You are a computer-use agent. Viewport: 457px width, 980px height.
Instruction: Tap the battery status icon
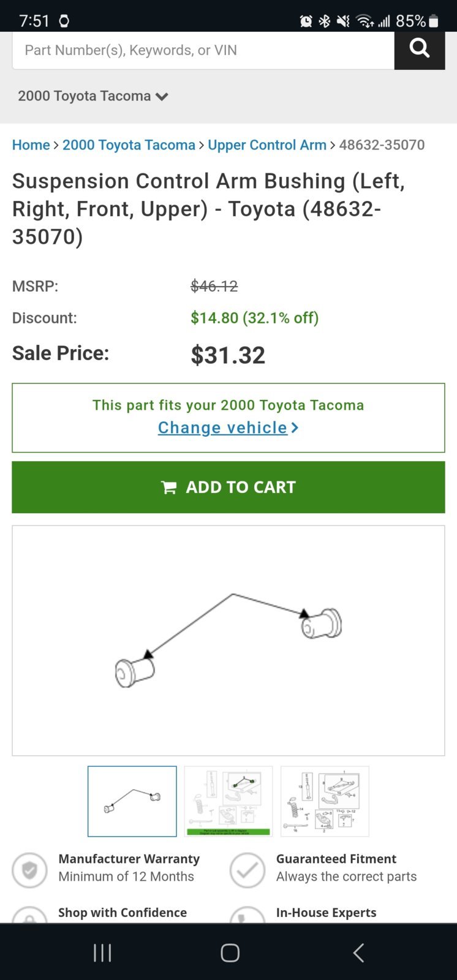[x=434, y=21]
